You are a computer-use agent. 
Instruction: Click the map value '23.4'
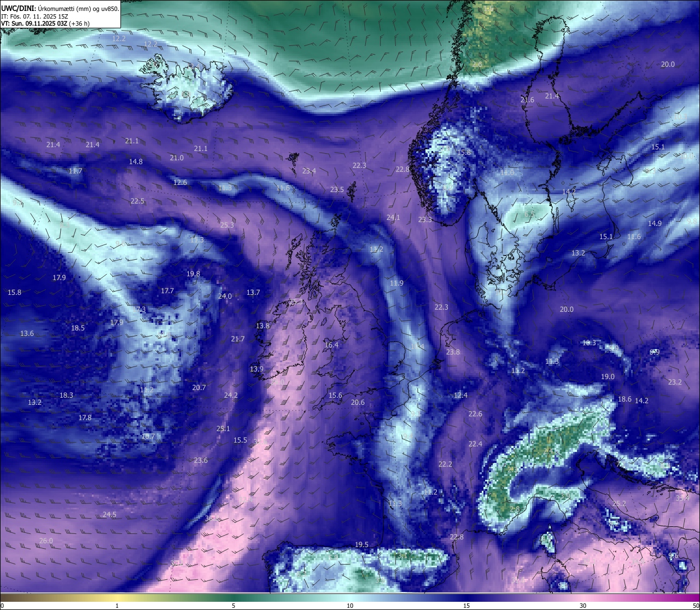point(309,171)
